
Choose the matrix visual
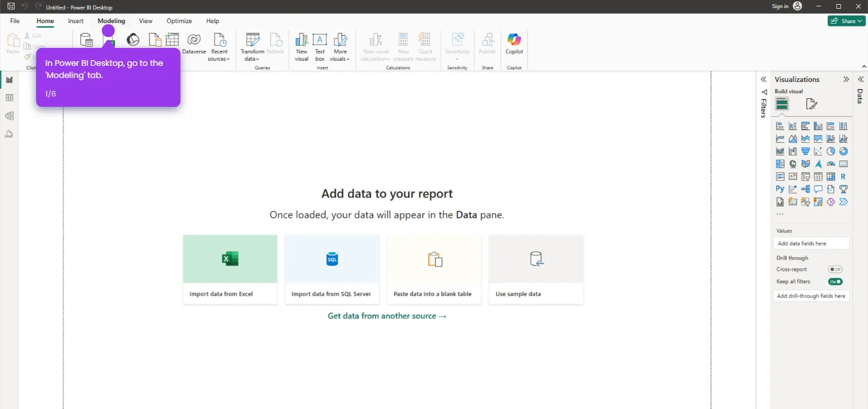pyautogui.click(x=831, y=177)
